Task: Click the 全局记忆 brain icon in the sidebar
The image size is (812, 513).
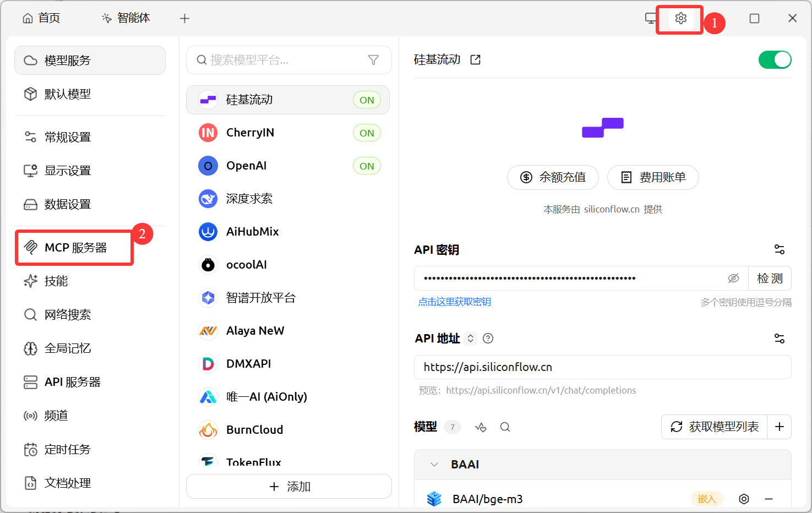Action: click(x=30, y=348)
